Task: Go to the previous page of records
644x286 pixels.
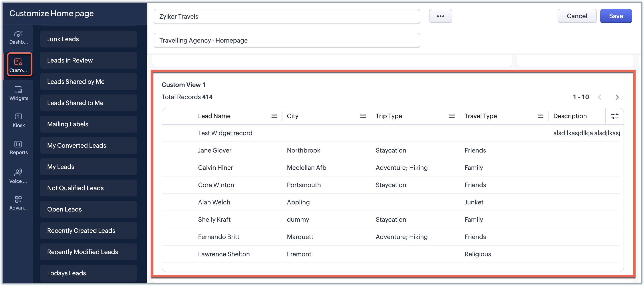Action: tap(600, 97)
